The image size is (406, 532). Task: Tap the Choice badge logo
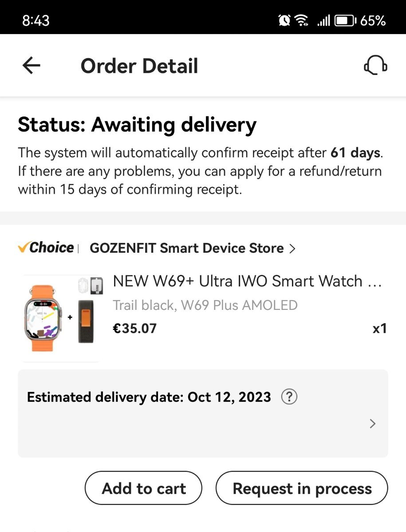point(46,247)
